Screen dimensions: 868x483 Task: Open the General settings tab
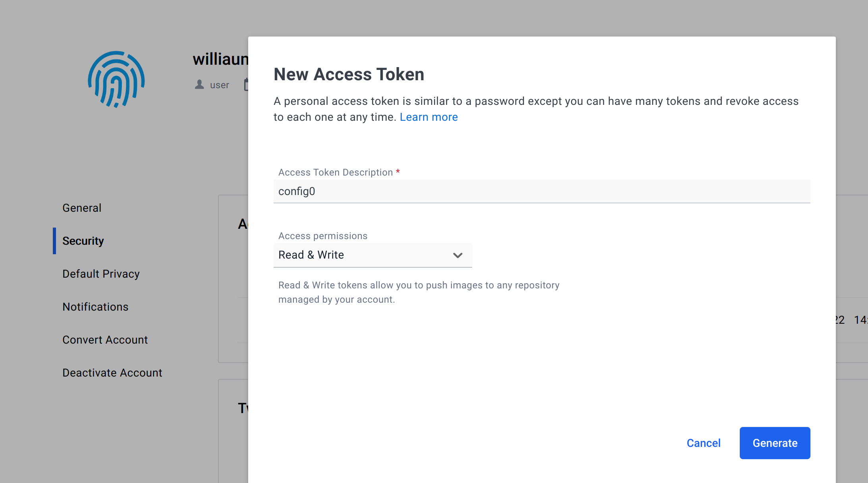pyautogui.click(x=82, y=208)
